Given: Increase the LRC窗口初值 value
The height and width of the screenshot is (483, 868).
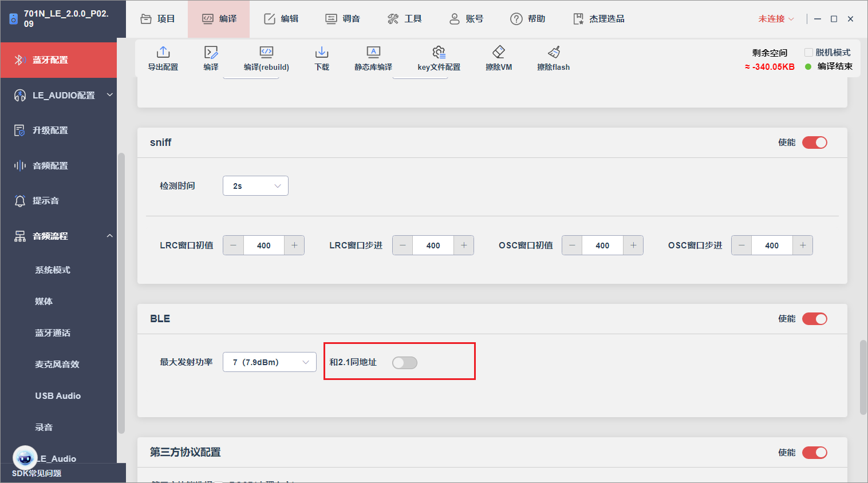Looking at the screenshot, I should [x=294, y=246].
